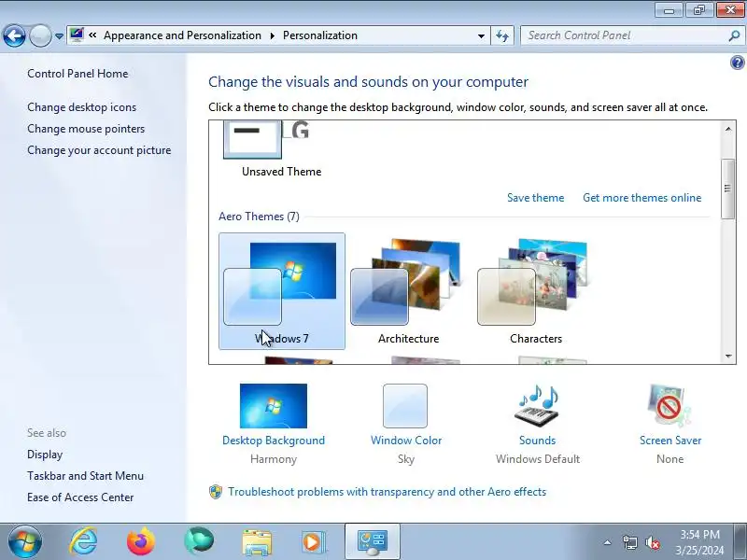Open Display under See also

coord(45,455)
